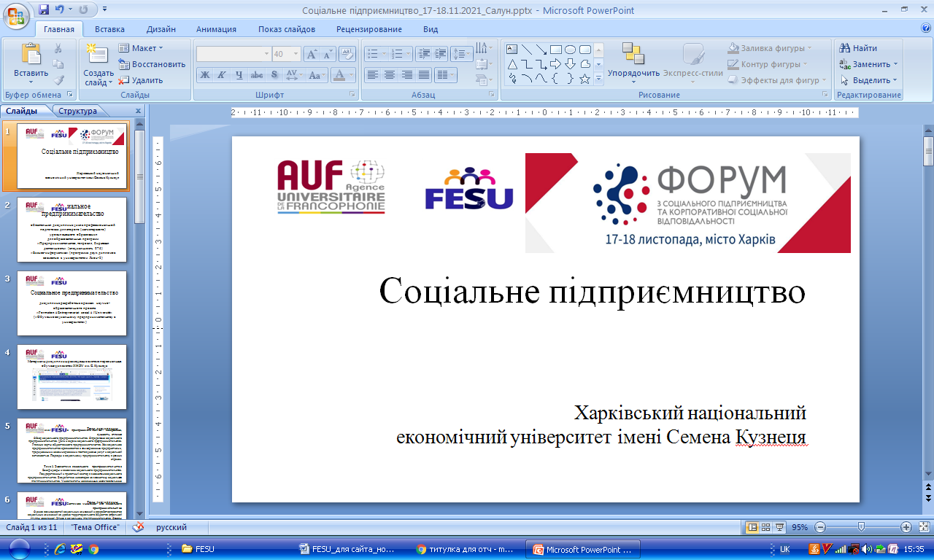Open the change case Aa dropdown
Viewport: 934px width, 560px height.
[x=316, y=75]
